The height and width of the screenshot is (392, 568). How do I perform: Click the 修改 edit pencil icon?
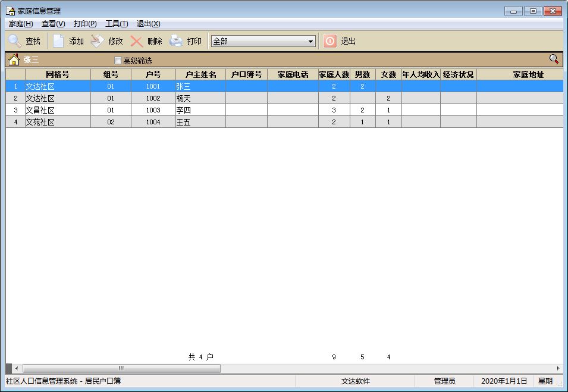pos(98,41)
